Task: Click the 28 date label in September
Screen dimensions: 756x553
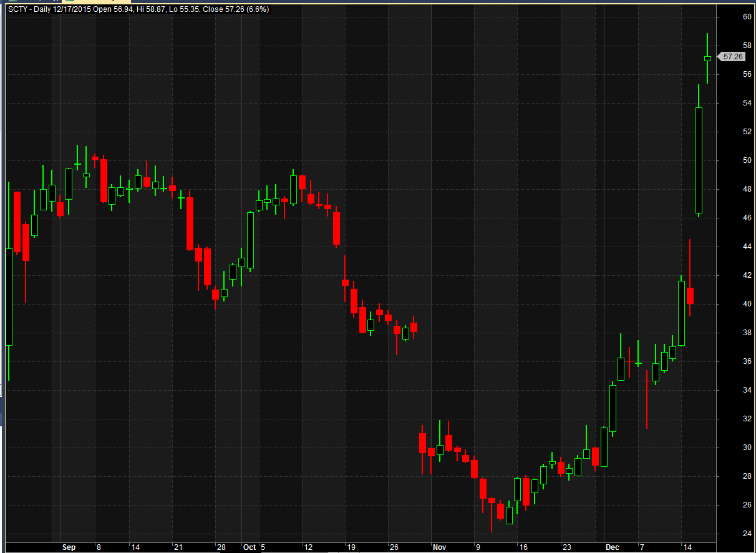Action: pyautogui.click(x=221, y=547)
